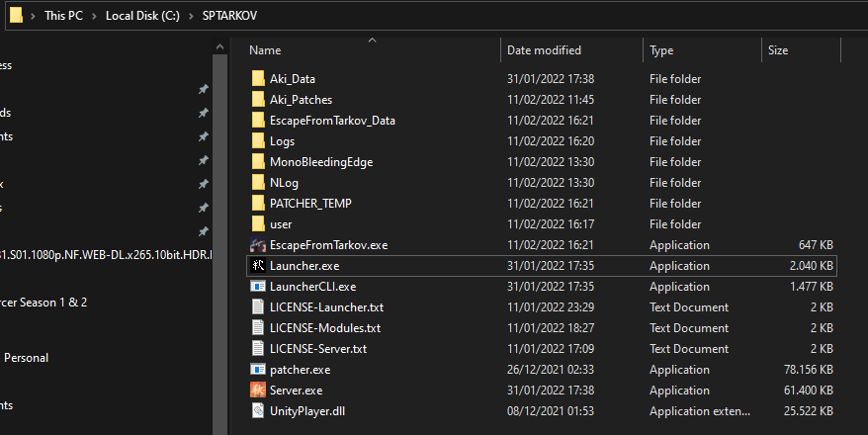Click the LICENSE-Modules.txt document icon
The width and height of the screenshot is (868, 435).
click(258, 327)
